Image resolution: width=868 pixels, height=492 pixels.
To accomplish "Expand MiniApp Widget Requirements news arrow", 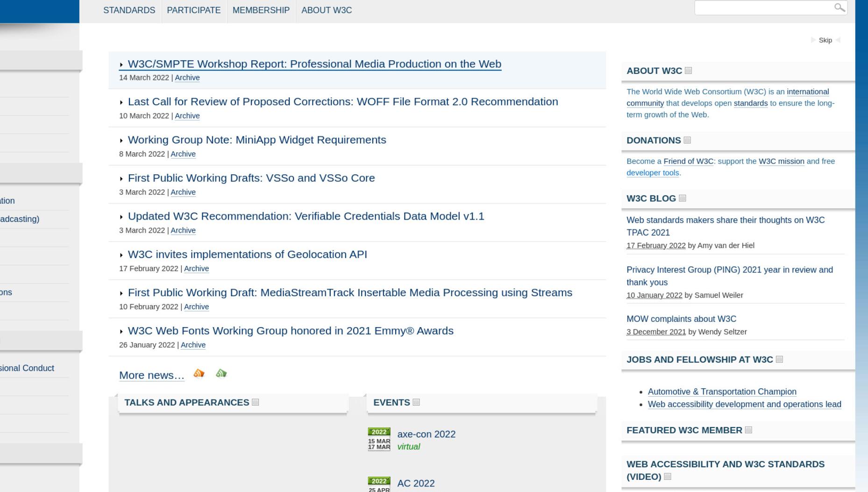I will [x=121, y=141].
